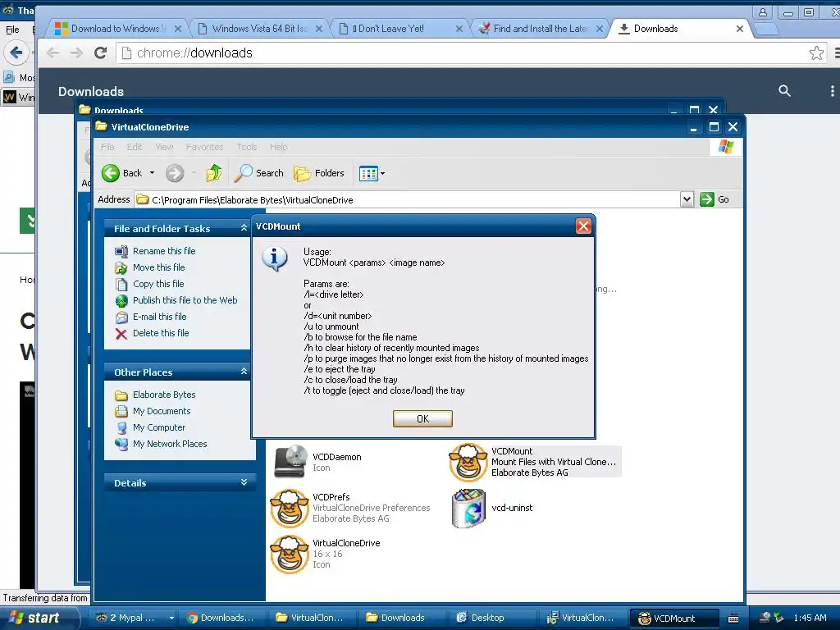
Task: Open the Tools menu
Action: [247, 147]
